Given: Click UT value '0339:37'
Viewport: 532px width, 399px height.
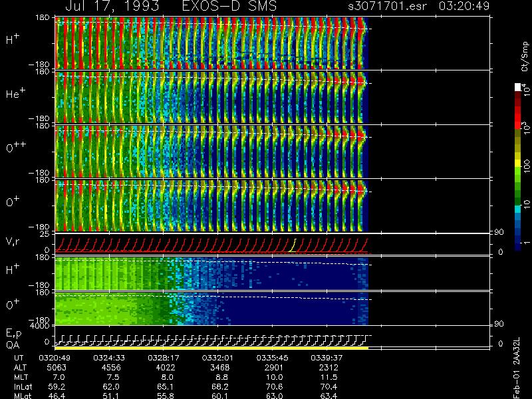Looking at the screenshot, I should pos(327,358).
